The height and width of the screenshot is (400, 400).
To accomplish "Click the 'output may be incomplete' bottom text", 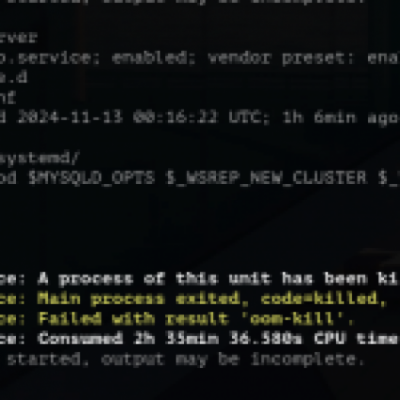I will (232, 359).
